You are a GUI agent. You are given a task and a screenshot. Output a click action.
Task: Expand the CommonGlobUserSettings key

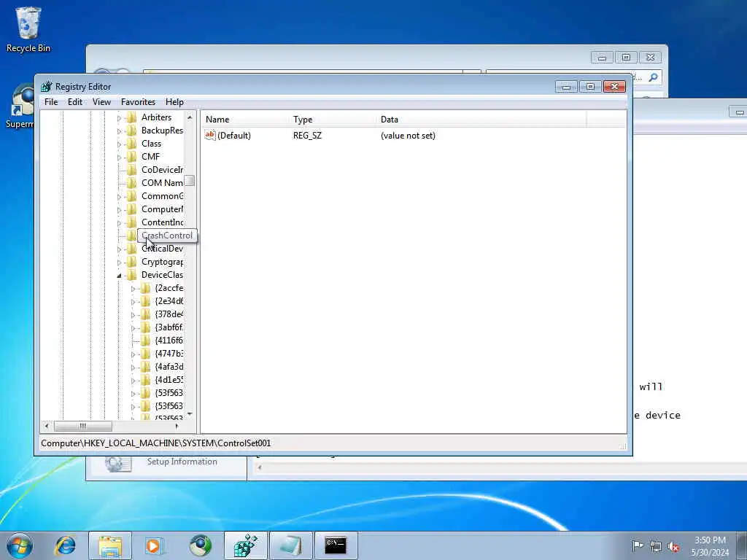click(x=119, y=197)
